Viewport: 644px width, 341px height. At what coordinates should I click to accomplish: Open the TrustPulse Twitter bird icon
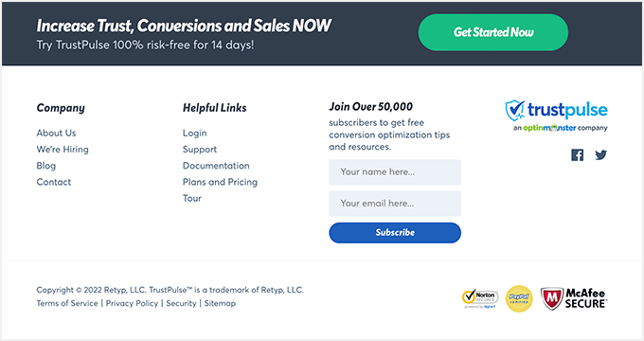[600, 155]
